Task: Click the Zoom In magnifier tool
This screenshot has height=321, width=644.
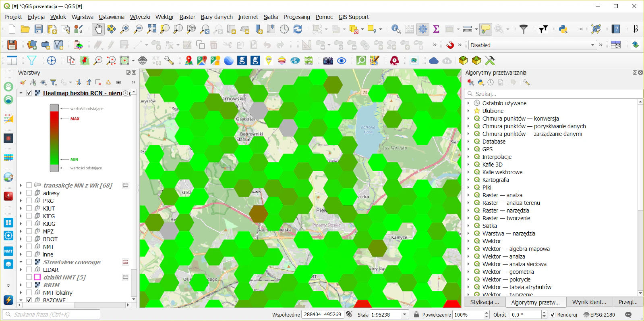Action: coord(125,29)
